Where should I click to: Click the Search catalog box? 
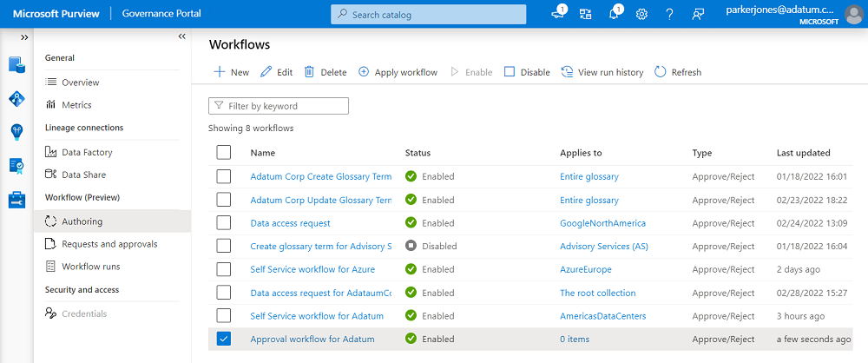[x=428, y=15]
